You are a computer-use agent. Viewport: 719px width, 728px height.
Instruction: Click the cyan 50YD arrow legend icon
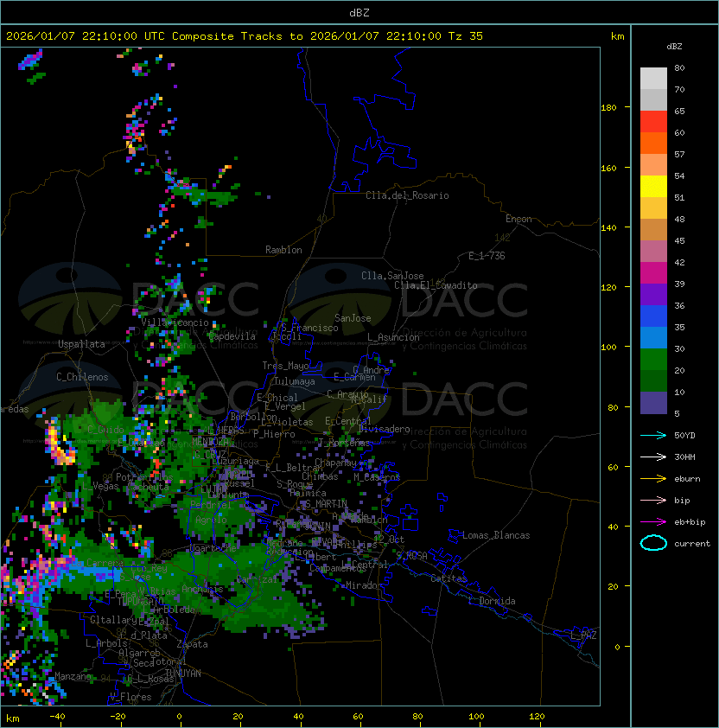[653, 435]
